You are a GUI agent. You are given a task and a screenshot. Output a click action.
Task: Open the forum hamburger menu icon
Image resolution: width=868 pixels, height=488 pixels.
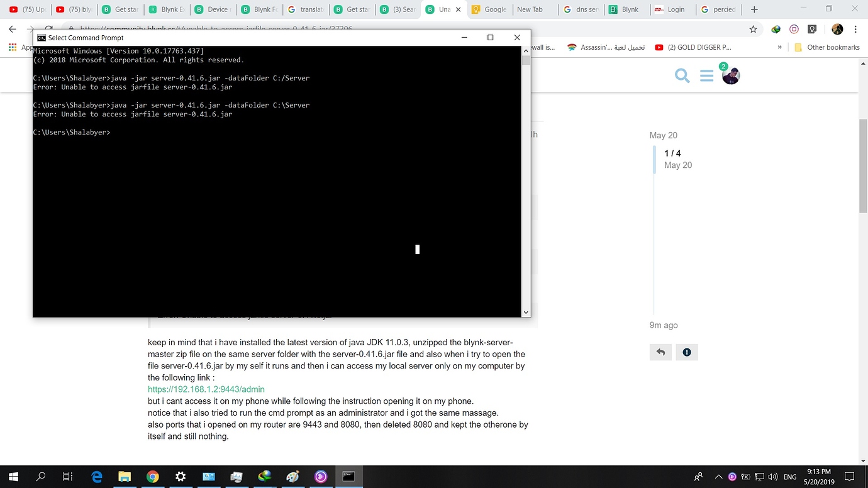click(706, 76)
